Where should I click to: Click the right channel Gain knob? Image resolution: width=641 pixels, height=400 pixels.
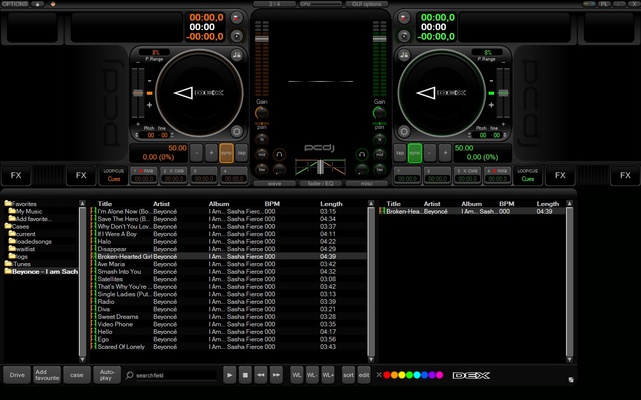[x=379, y=112]
